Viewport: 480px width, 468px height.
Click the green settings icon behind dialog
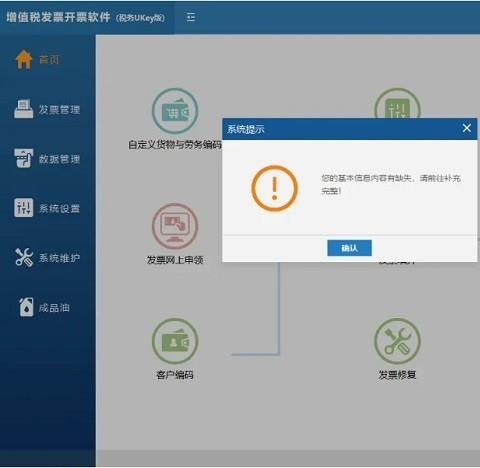pos(397,103)
